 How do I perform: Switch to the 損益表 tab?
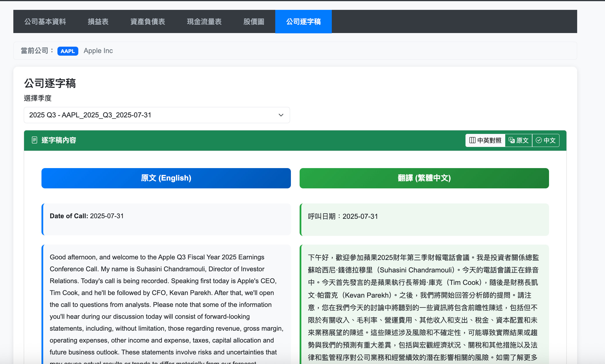pos(98,22)
